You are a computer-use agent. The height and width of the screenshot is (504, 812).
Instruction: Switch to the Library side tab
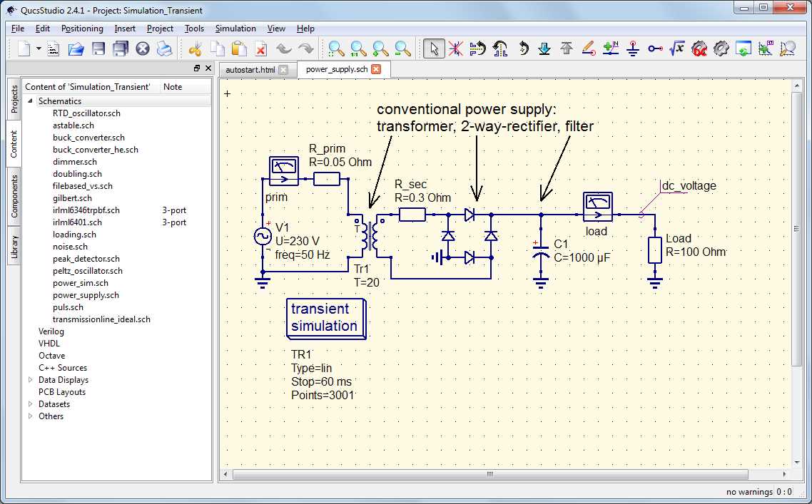[14, 247]
